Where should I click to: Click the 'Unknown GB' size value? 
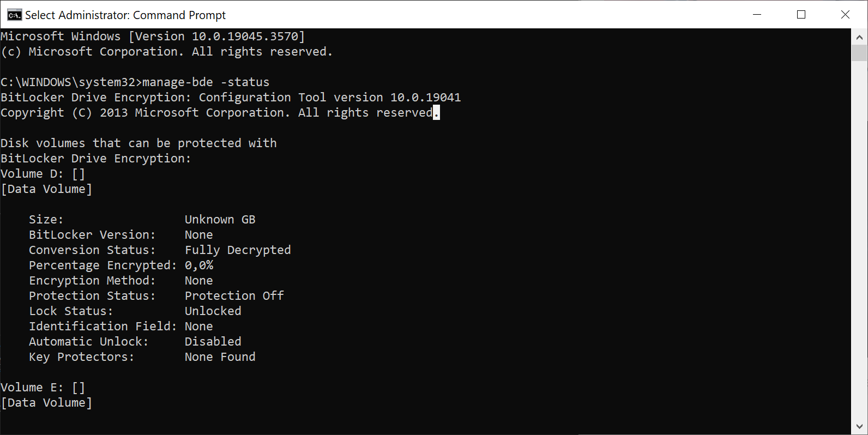(x=220, y=220)
